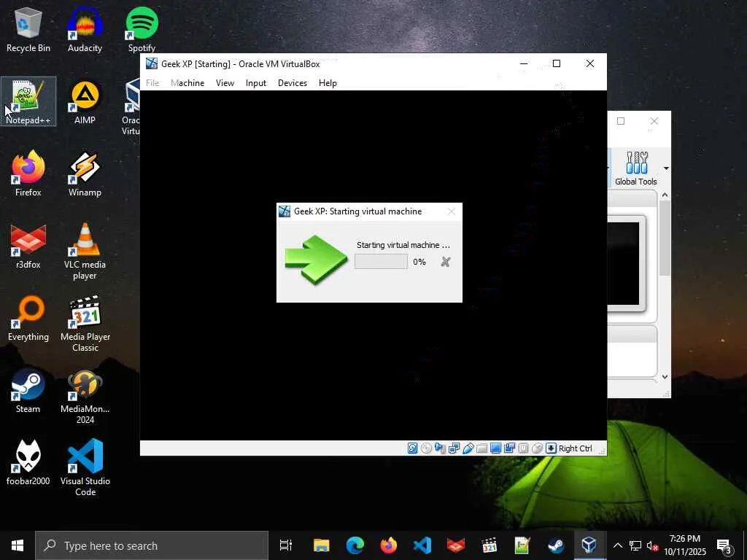Open the Help menu

pyautogui.click(x=328, y=83)
